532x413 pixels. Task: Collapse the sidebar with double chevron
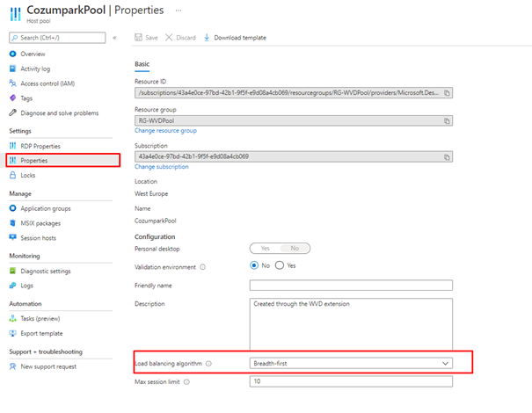[x=114, y=38]
